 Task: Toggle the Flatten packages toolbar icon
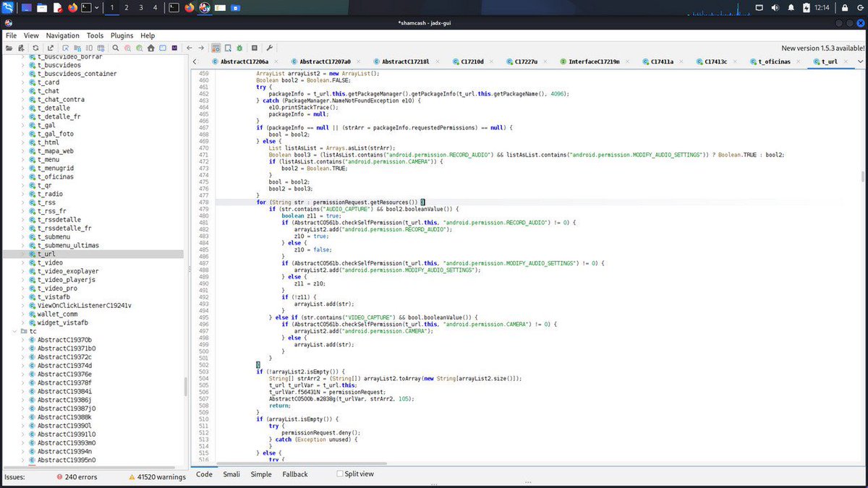point(77,48)
